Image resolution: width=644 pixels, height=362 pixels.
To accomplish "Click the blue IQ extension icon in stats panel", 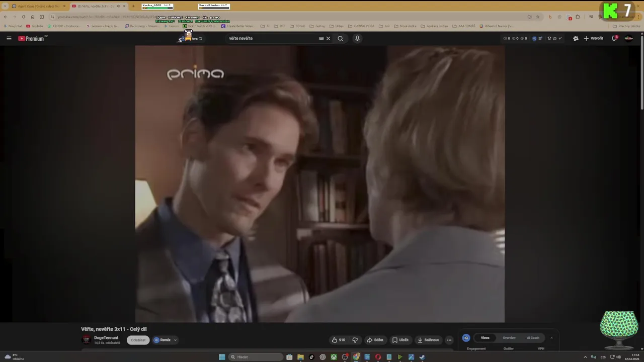I will pos(466,338).
